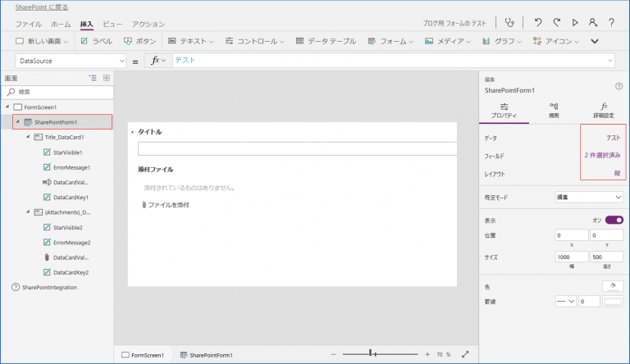Screen dimensions: 630x364
Task: Click the app checker stethoscope icon
Action: (x=512, y=23)
